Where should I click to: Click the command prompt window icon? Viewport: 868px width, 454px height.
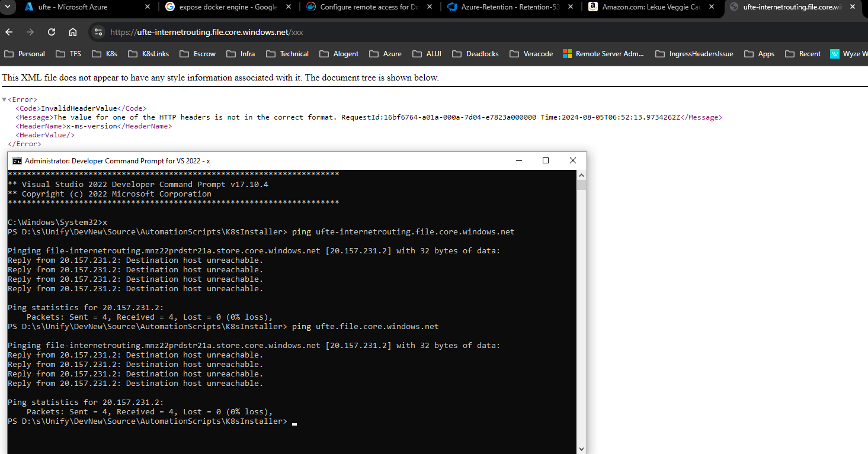tap(17, 161)
